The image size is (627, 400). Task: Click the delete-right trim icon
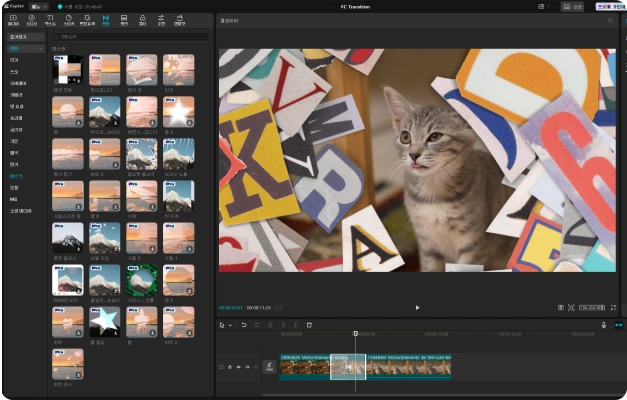(296, 325)
